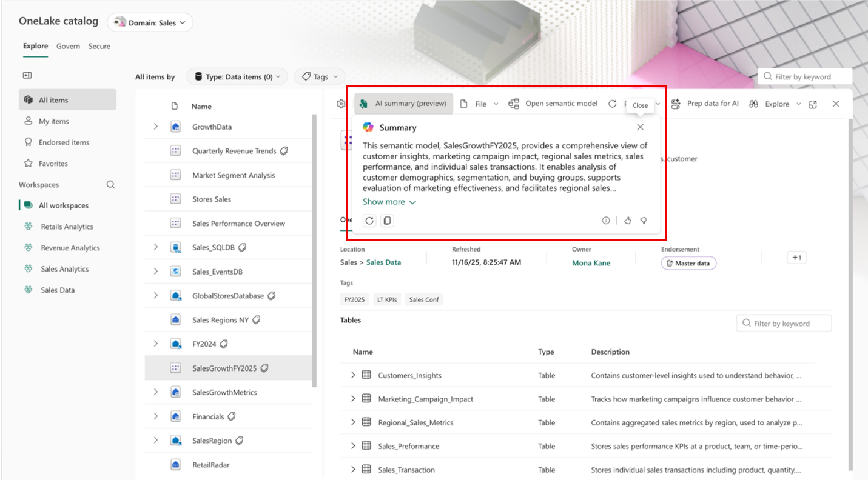Give the summary a thumbs up

pyautogui.click(x=627, y=221)
